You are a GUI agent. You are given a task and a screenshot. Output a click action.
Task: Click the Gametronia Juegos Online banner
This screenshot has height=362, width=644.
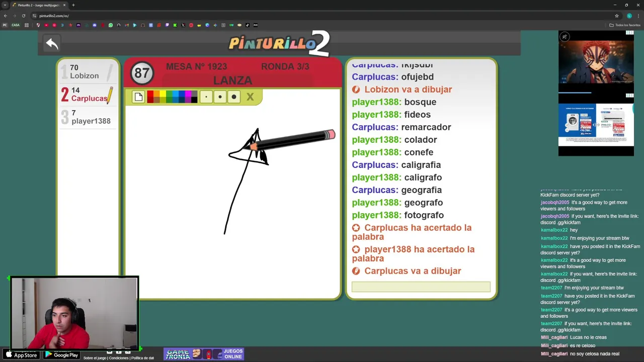[x=204, y=354]
